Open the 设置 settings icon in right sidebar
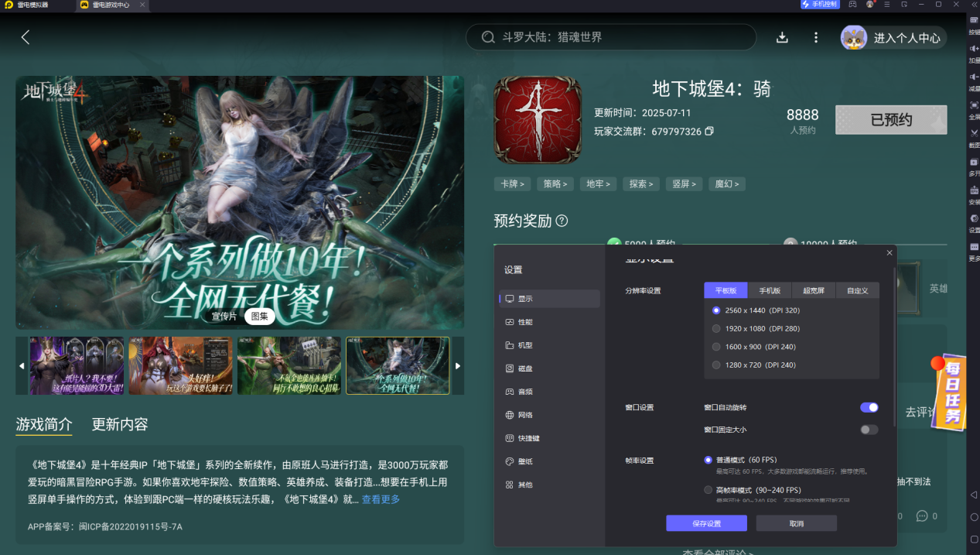 point(974,219)
